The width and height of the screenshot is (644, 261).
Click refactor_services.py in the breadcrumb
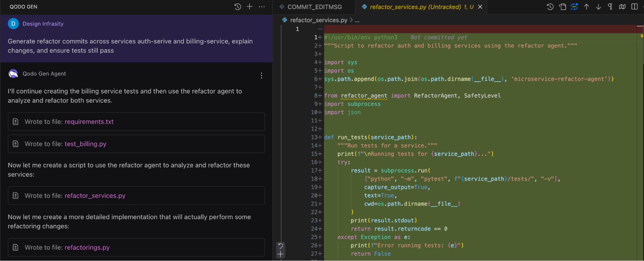click(x=319, y=20)
